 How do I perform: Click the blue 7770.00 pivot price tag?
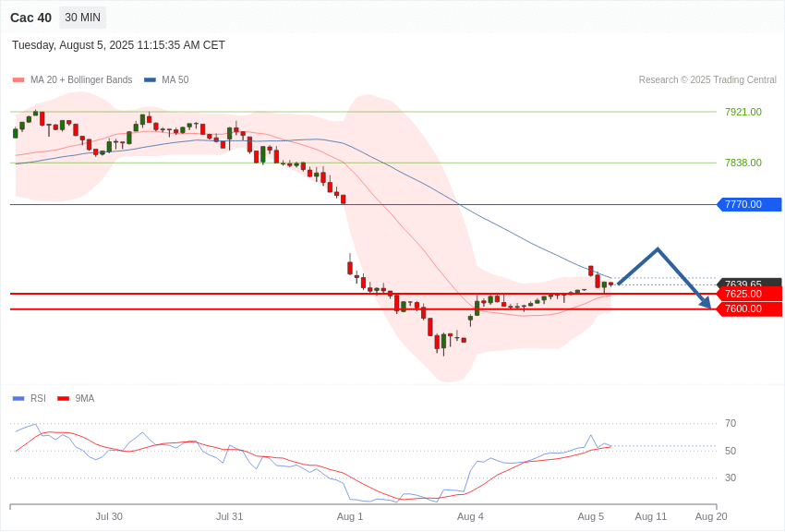[x=750, y=205]
